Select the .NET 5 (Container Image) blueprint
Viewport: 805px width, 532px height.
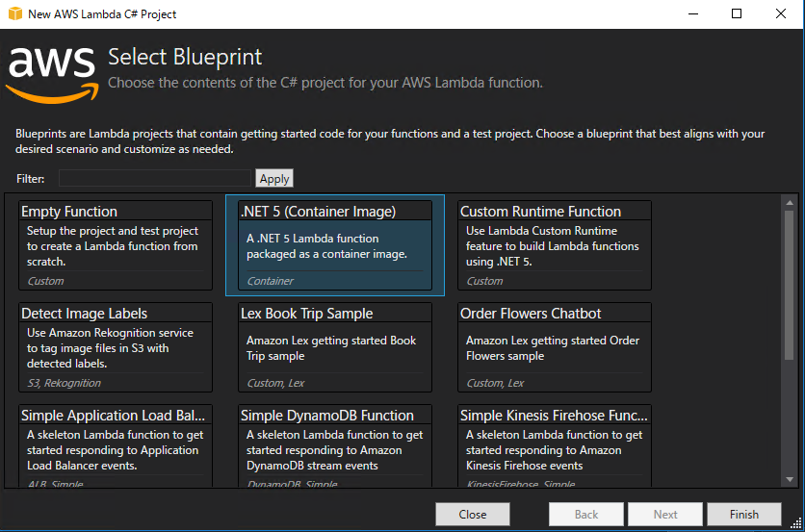pyautogui.click(x=335, y=245)
